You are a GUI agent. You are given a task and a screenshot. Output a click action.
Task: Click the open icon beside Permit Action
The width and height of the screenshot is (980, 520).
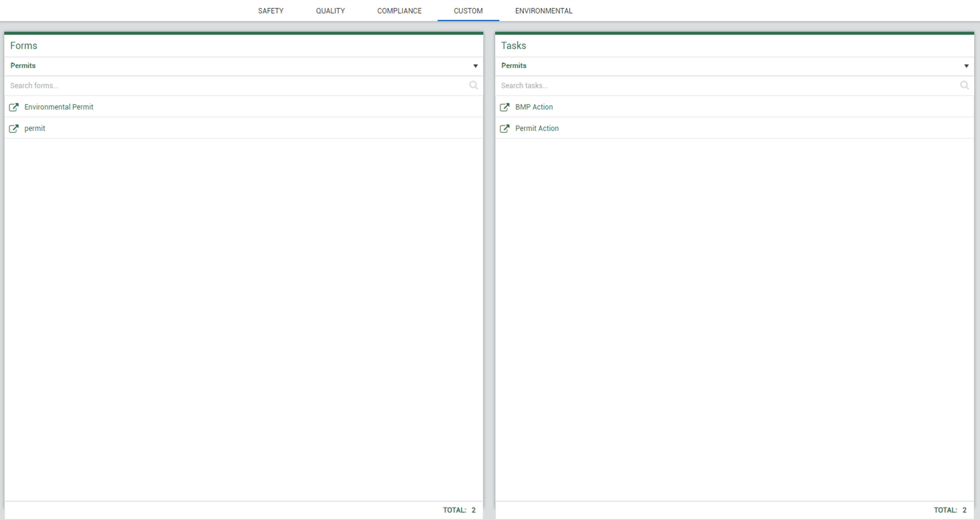coord(505,129)
